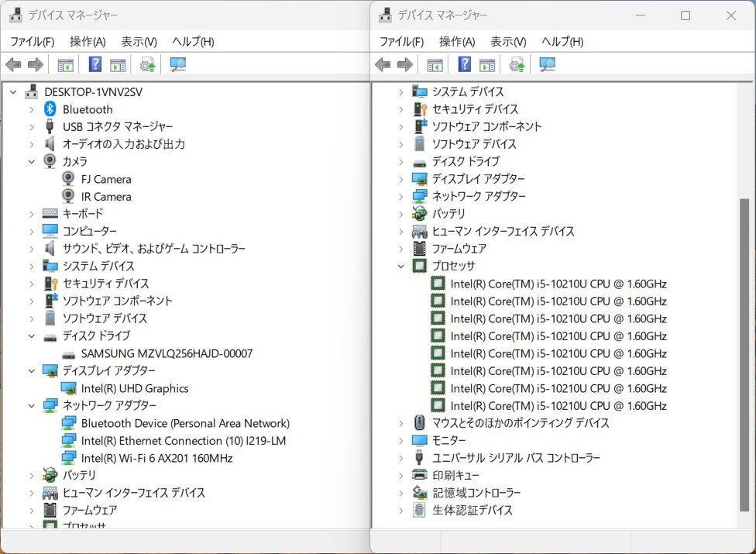
Task: Collapse ディスプレイ アダプター in left window
Action: tap(32, 371)
